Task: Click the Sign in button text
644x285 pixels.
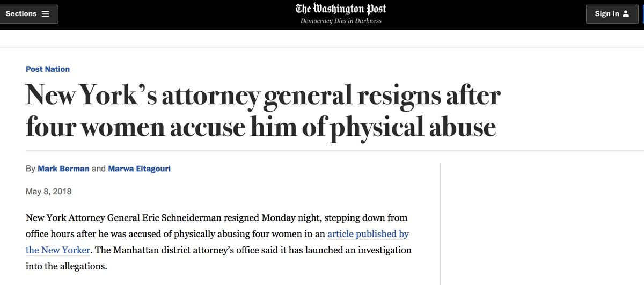Action: (607, 14)
